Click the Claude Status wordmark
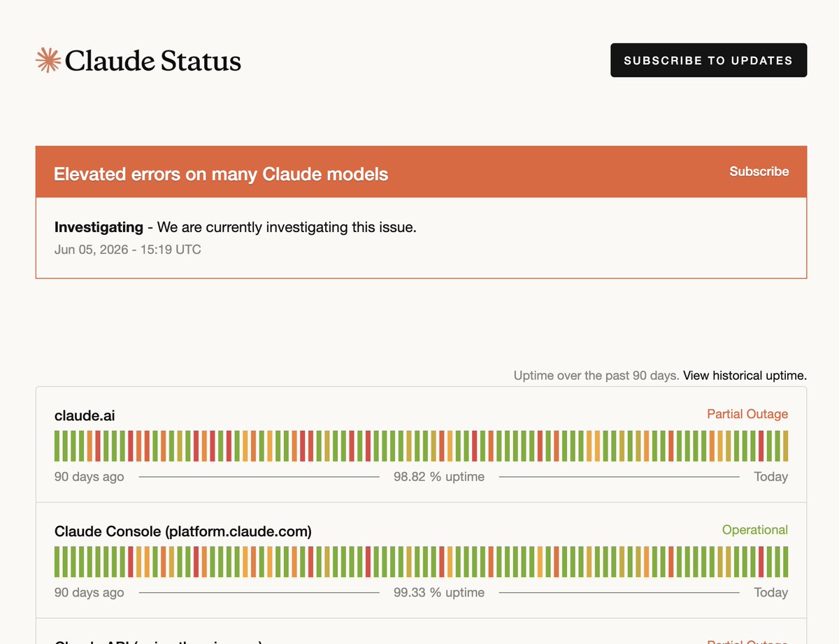This screenshot has height=644, width=839. pos(153,61)
